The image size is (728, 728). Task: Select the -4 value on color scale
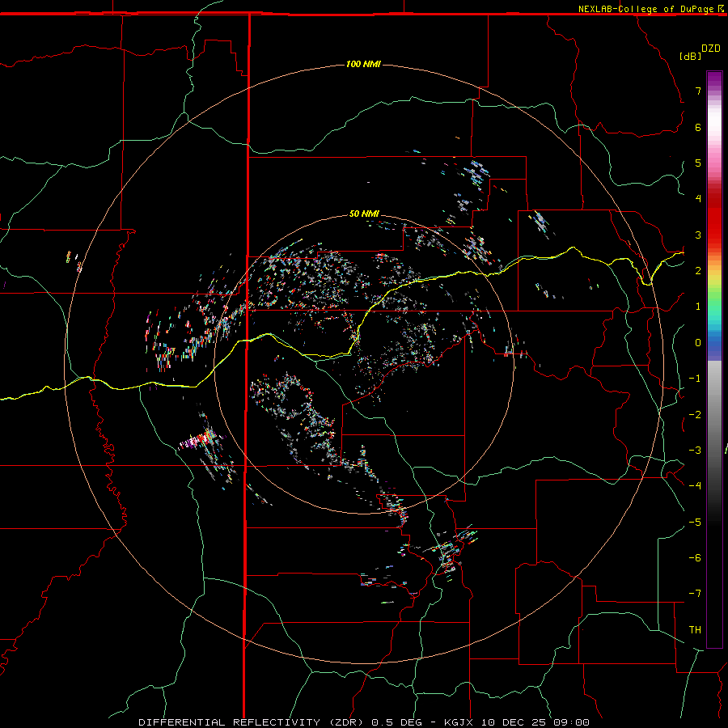point(695,486)
